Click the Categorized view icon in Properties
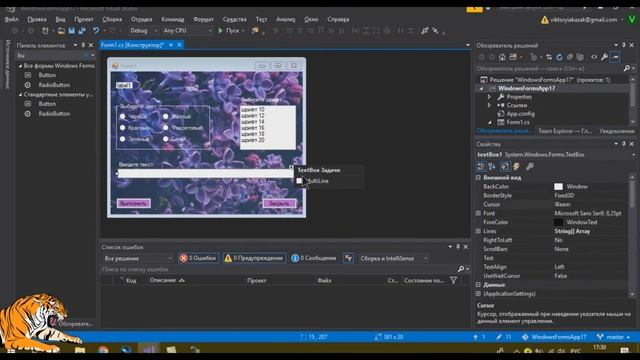The width and height of the screenshot is (640, 360). 481,166
